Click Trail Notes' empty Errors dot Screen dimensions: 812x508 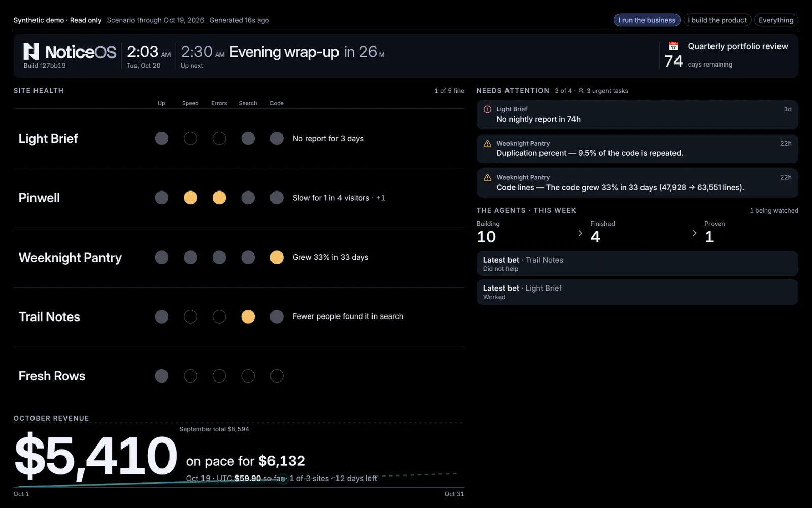click(219, 316)
